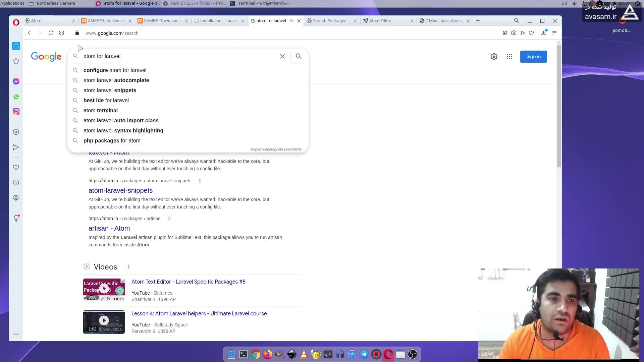Image resolution: width=644 pixels, height=362 pixels.
Task: Open atom-laravel-snippets result link
Action: 120,190
